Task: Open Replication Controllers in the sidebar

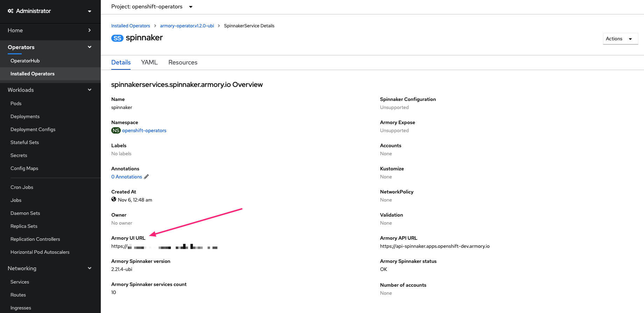Action: [35, 239]
